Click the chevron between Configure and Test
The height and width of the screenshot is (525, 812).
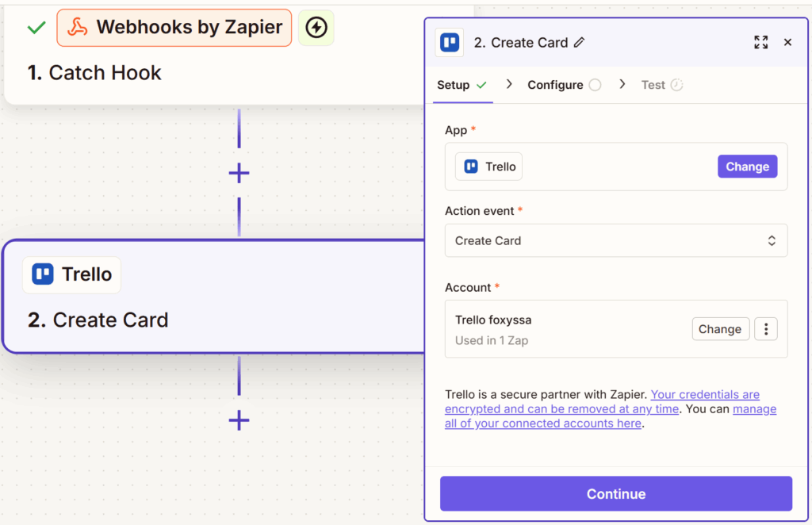[623, 84]
